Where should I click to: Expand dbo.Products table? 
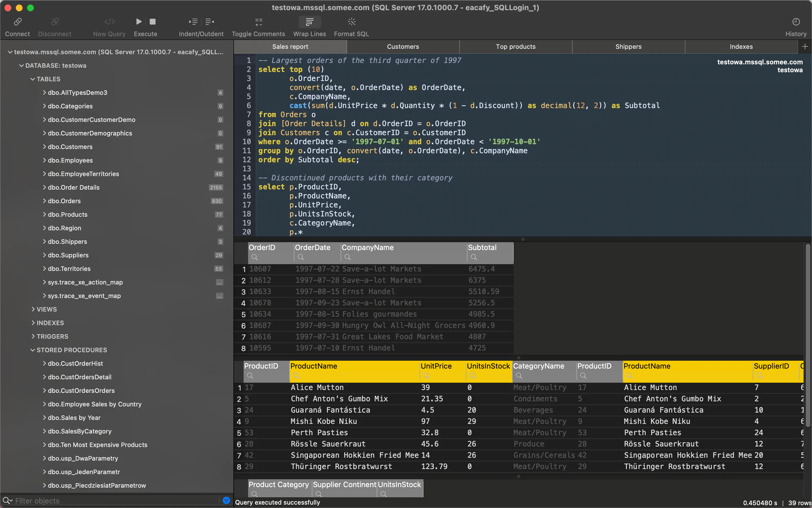(x=44, y=214)
